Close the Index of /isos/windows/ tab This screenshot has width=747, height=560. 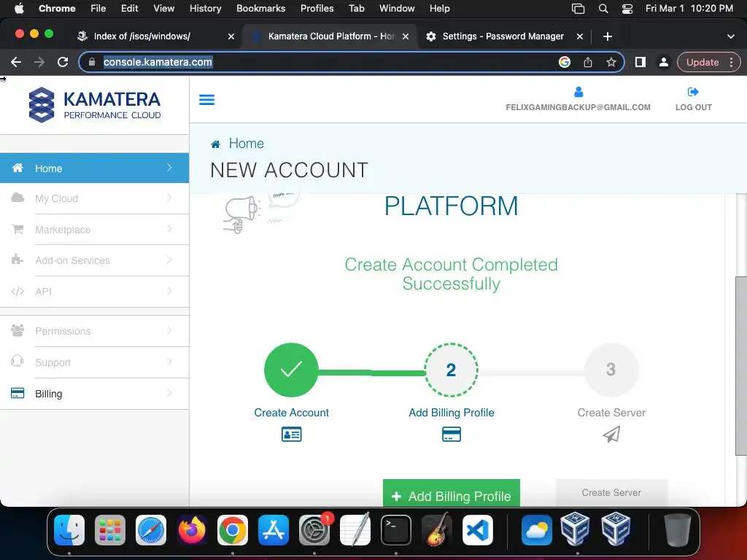point(231,36)
